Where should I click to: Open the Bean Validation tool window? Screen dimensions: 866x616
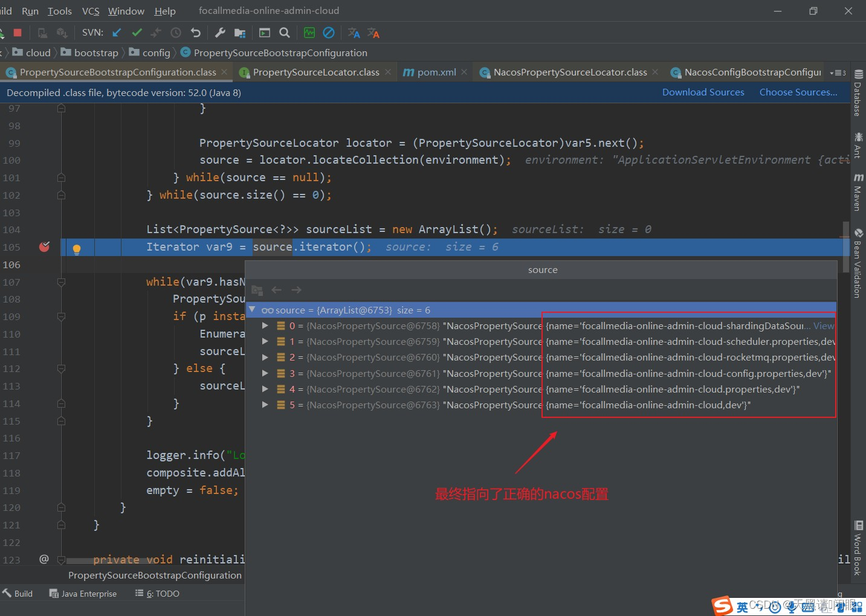[858, 263]
